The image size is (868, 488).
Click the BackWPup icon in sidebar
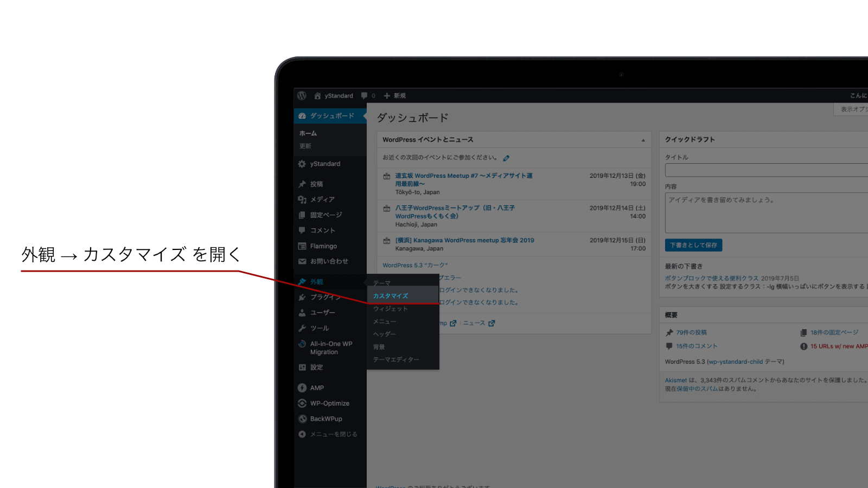[302, 419]
